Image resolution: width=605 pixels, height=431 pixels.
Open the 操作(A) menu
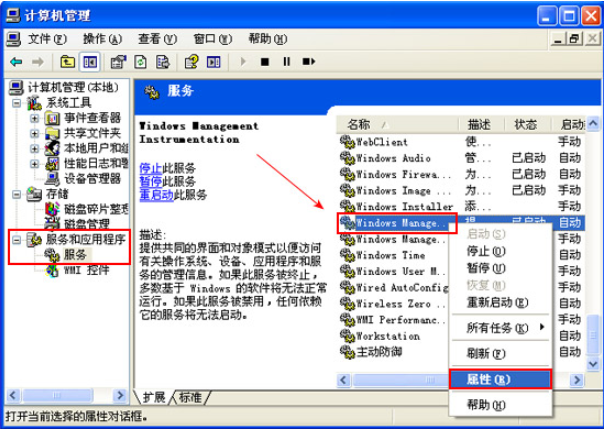(103, 39)
